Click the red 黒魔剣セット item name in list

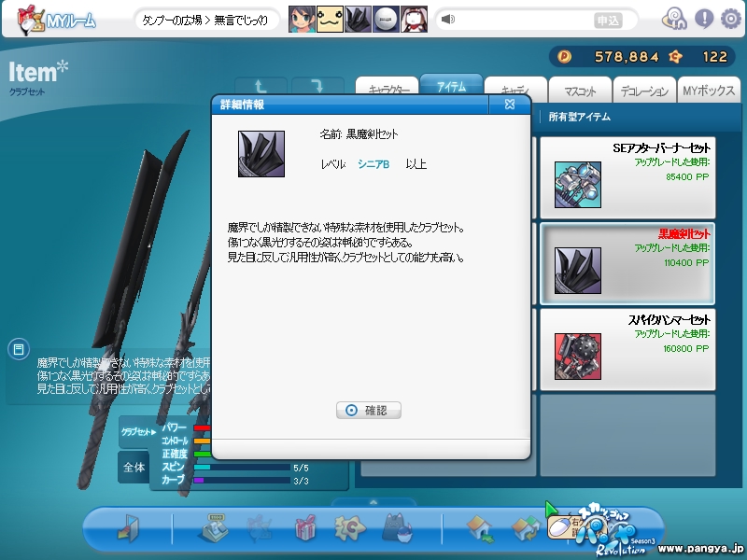[x=684, y=234]
